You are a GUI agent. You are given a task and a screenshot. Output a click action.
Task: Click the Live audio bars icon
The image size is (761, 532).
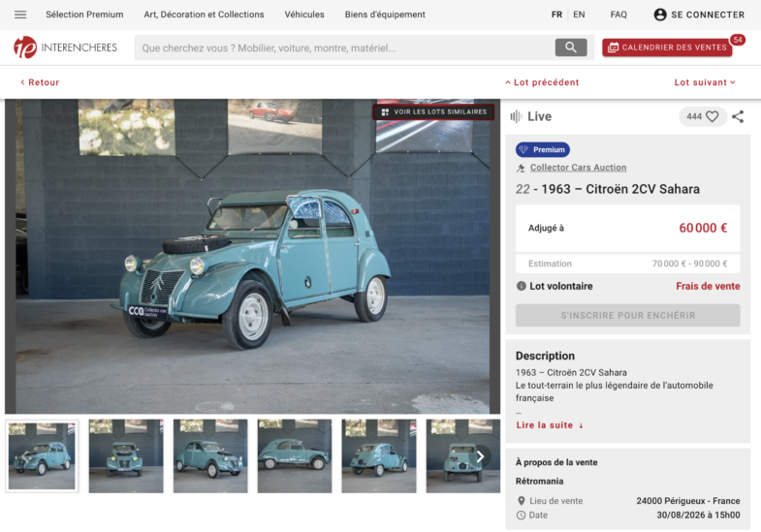pyautogui.click(x=516, y=116)
